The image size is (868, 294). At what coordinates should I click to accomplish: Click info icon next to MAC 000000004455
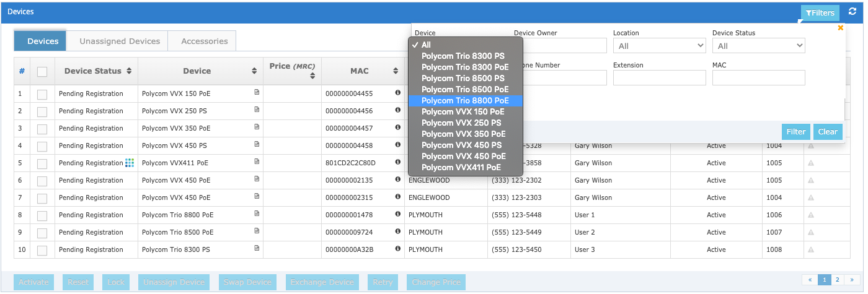(397, 93)
